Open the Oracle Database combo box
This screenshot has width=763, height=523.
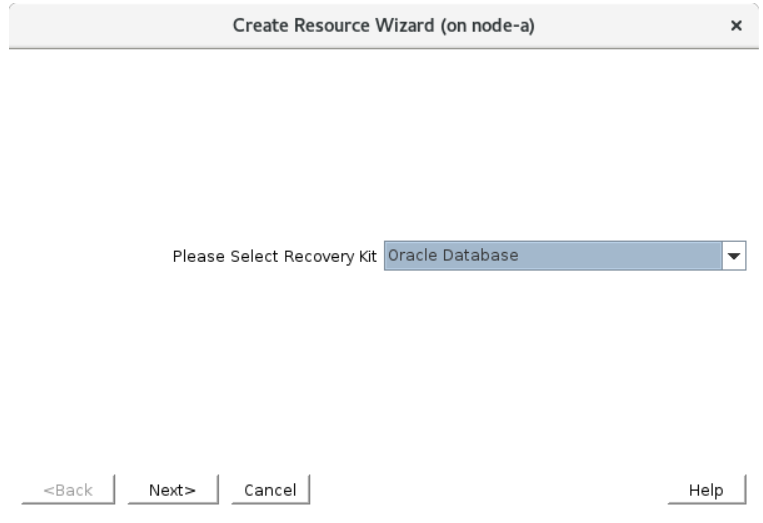pyautogui.click(x=553, y=256)
